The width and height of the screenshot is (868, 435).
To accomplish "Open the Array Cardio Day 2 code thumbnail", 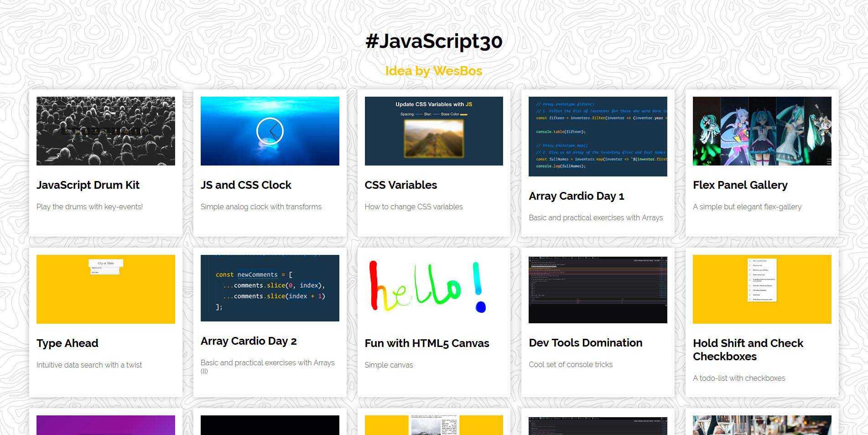I will pyautogui.click(x=270, y=288).
